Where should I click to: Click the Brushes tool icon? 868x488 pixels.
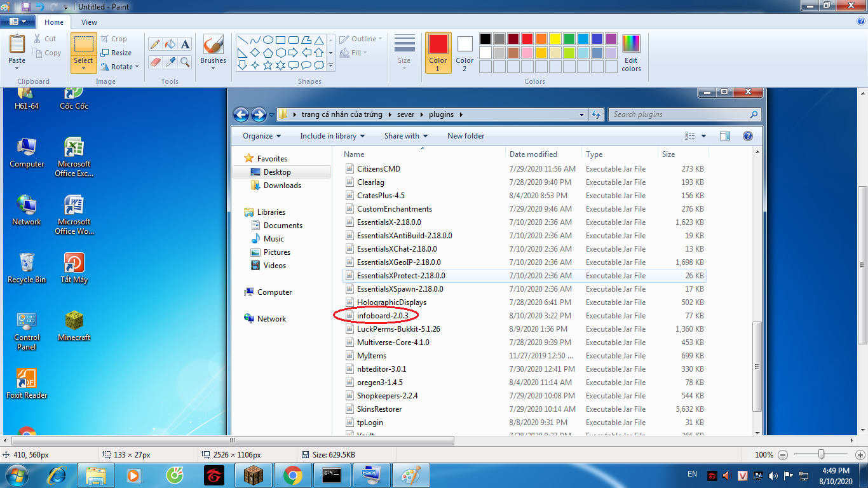[213, 45]
